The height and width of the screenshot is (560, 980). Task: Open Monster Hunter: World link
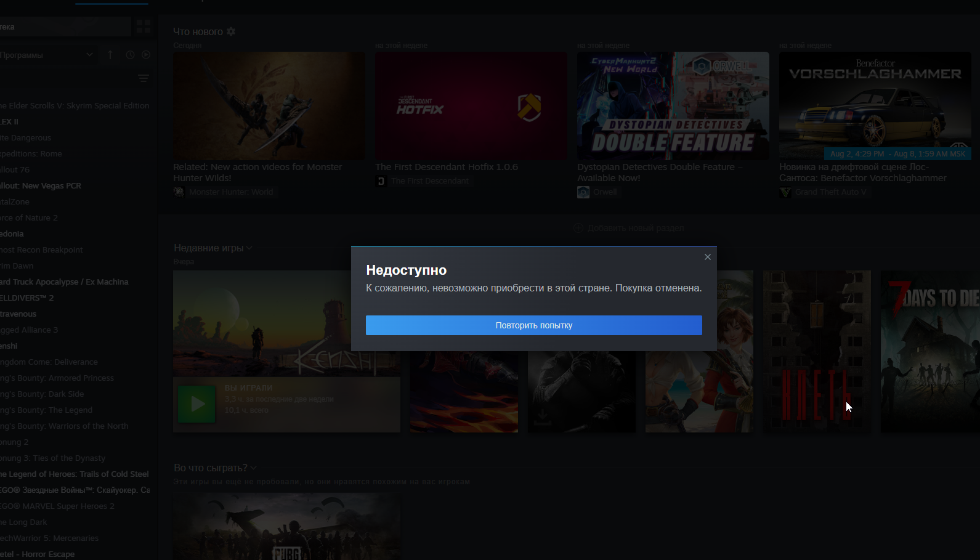point(231,192)
